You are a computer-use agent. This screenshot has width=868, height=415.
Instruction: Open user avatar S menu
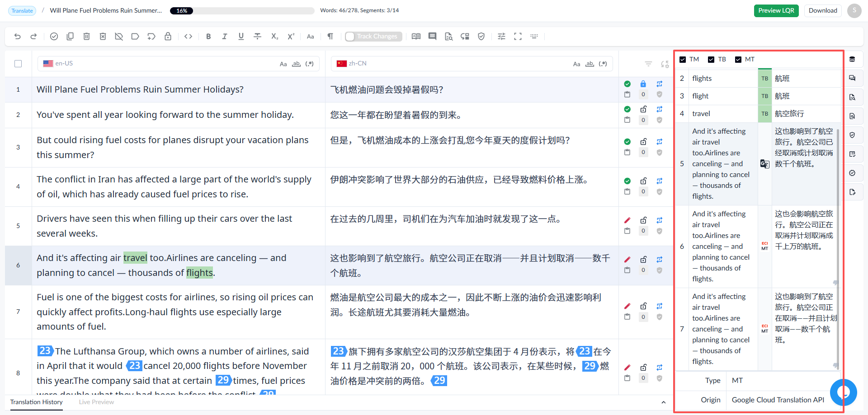click(854, 11)
